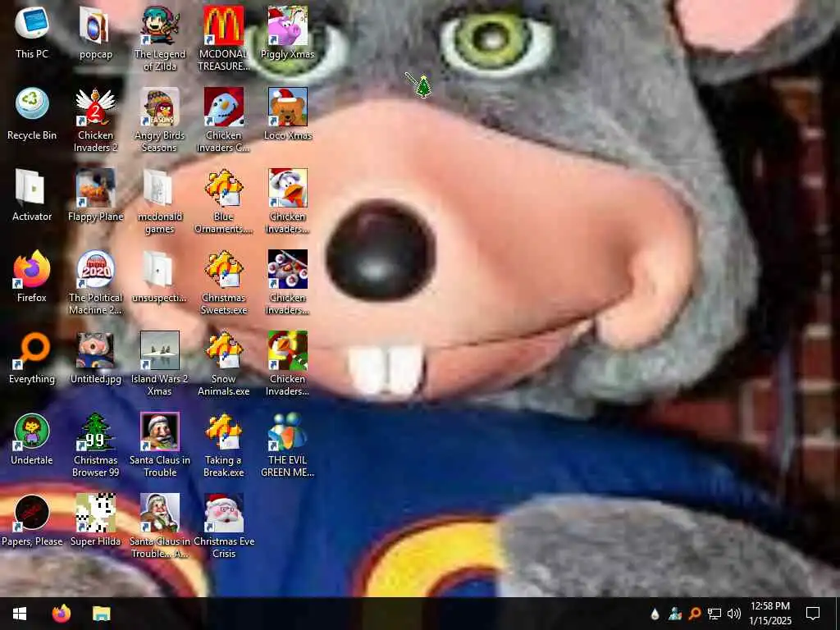840x630 pixels.
Task: Show calendar via the 12:58 PM clock
Action: (x=769, y=614)
